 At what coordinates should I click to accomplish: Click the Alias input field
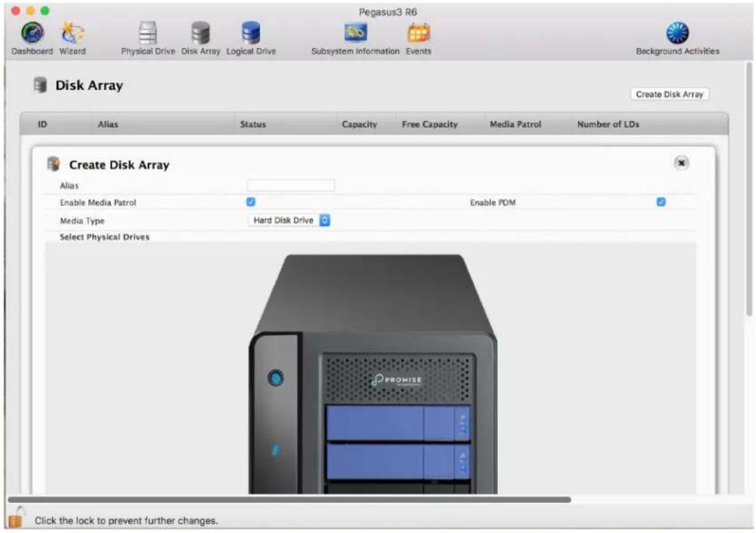click(290, 185)
